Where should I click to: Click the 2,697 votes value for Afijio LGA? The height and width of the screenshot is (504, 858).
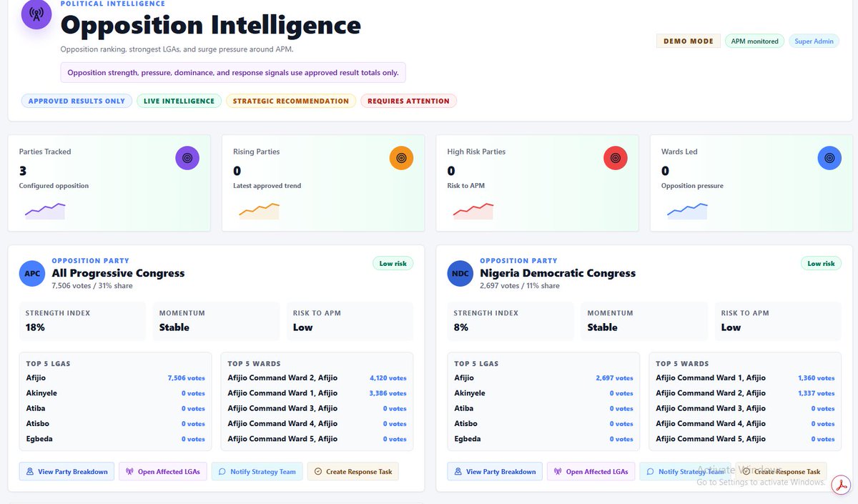point(615,378)
